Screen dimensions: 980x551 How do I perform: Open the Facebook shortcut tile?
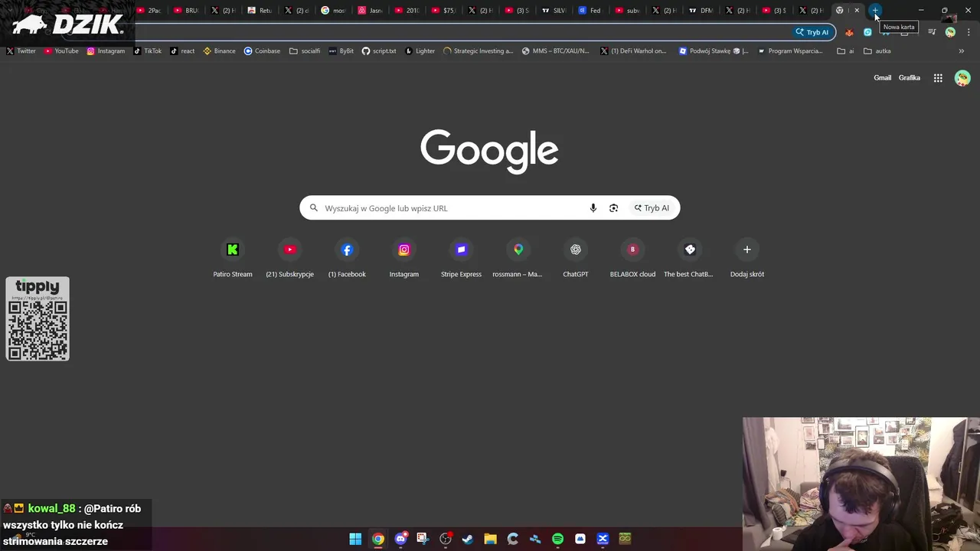(x=347, y=259)
